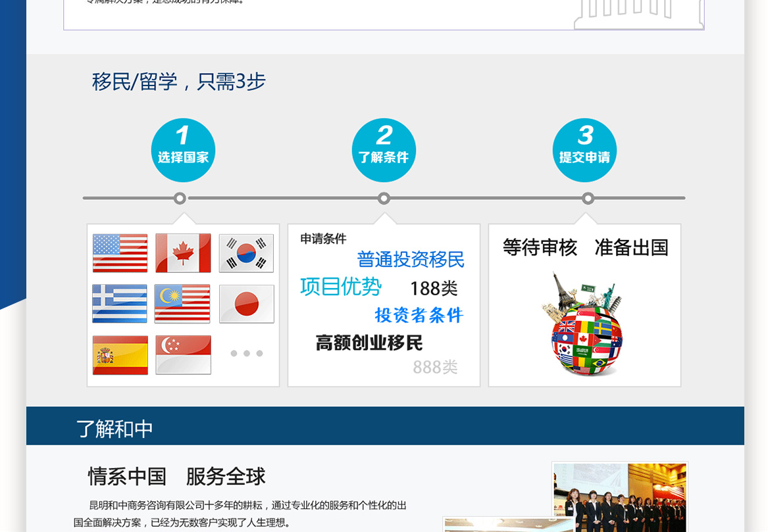The image size is (768, 532).
Task: Click the 投资者条件 text link
Action: [x=419, y=316]
